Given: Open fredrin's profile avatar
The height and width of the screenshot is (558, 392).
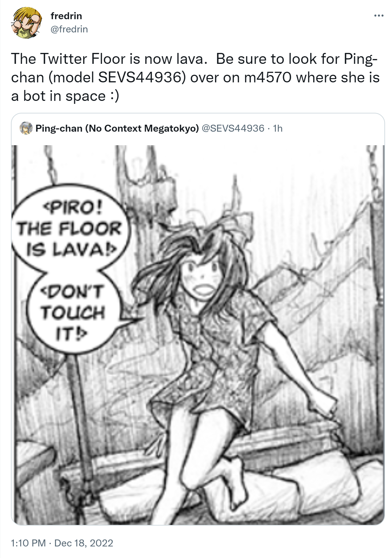Looking at the screenshot, I should (26, 23).
